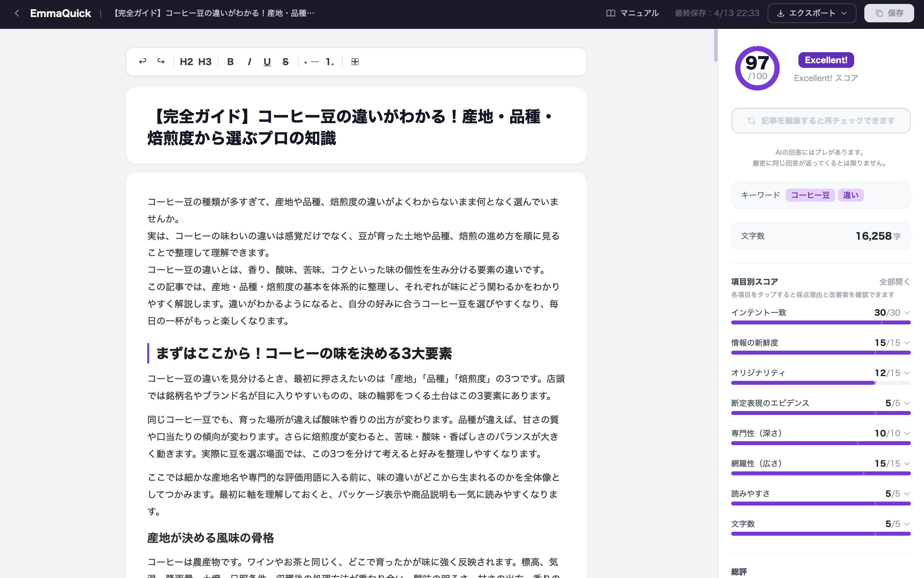
Task: Click the undo icon in the editor toolbar
Action: pos(142,62)
